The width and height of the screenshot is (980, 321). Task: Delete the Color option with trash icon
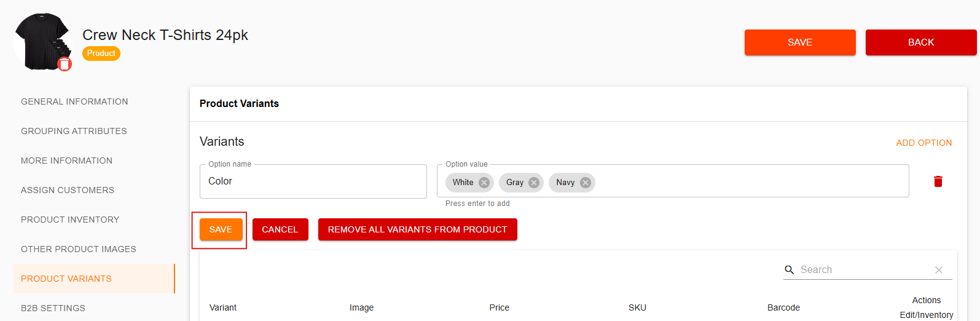pos(938,181)
